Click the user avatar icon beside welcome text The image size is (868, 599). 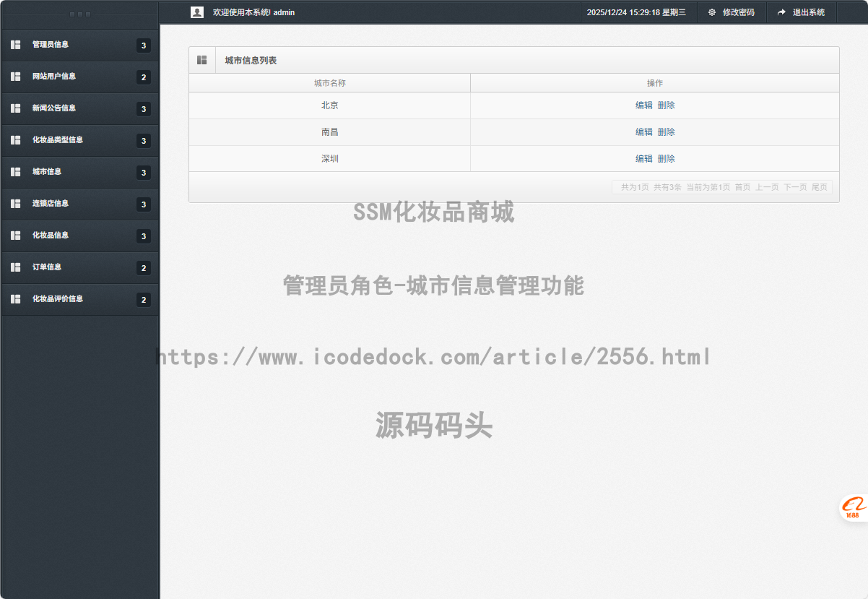tap(196, 12)
